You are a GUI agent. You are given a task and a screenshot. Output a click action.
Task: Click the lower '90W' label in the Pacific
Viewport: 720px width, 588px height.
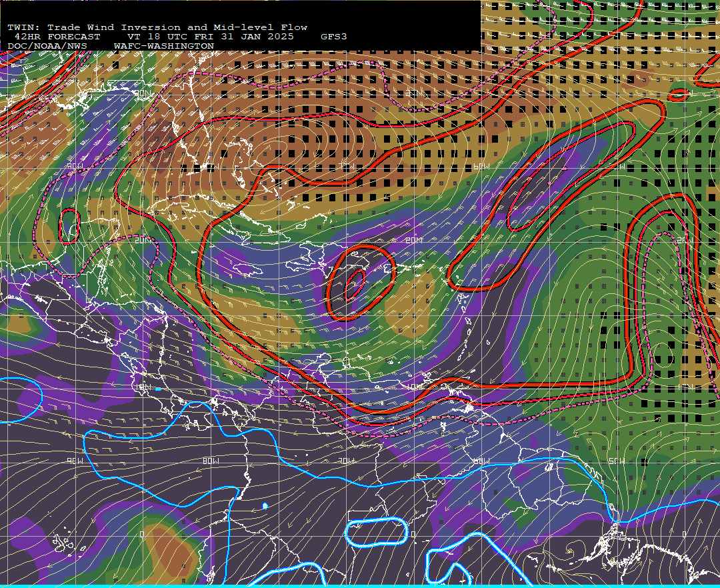(75, 461)
